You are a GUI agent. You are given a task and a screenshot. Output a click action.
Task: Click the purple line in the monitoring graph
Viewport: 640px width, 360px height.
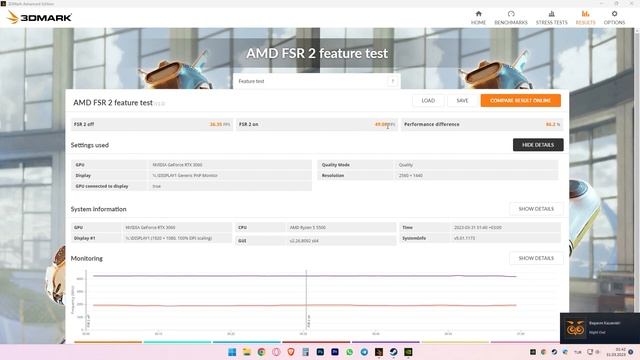[304, 276]
